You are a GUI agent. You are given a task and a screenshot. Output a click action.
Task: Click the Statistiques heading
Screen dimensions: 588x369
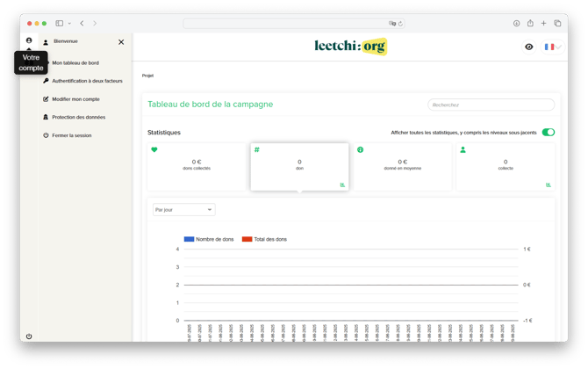164,133
